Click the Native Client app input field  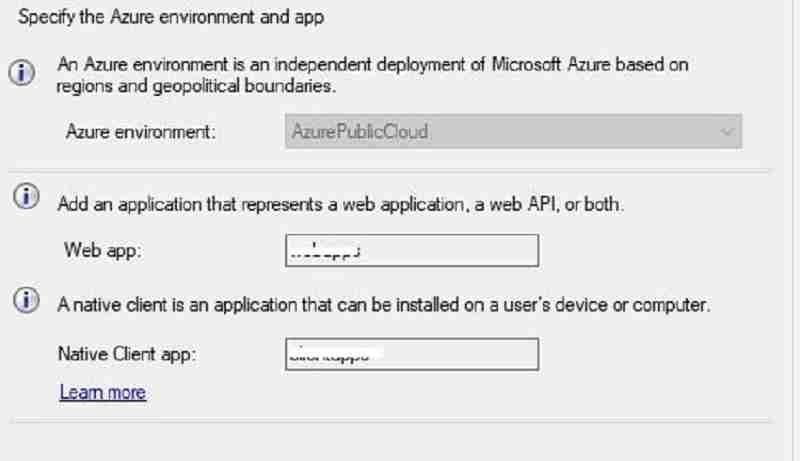coord(412,354)
